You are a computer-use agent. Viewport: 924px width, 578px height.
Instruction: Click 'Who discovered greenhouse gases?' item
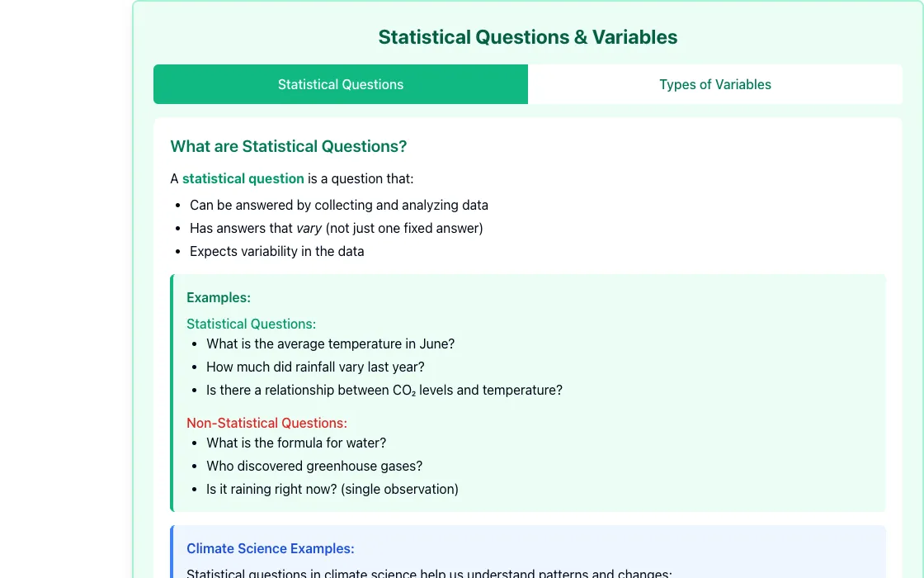pos(314,466)
